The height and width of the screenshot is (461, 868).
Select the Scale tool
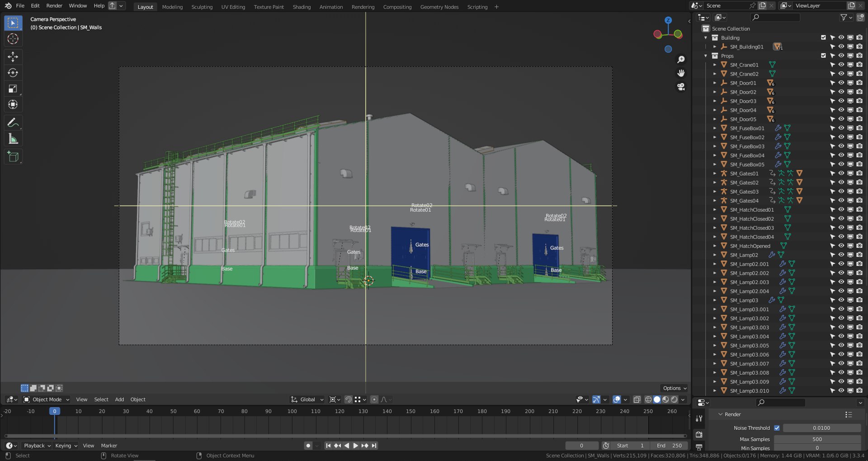pos(13,89)
